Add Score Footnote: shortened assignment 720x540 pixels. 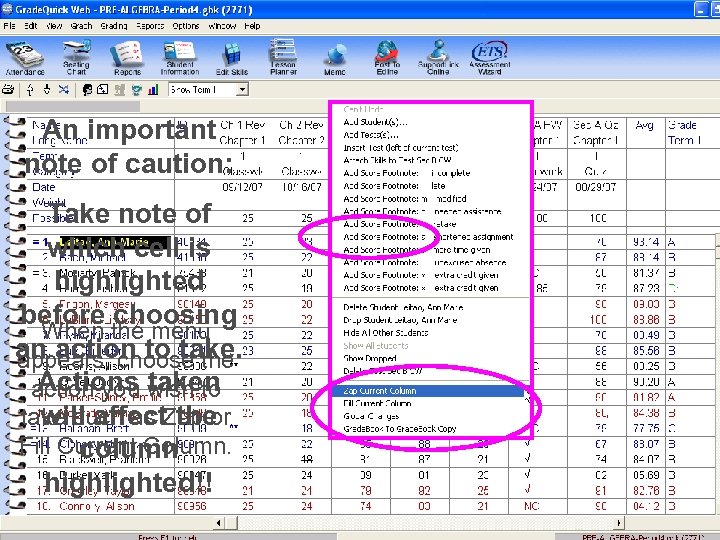click(428, 237)
